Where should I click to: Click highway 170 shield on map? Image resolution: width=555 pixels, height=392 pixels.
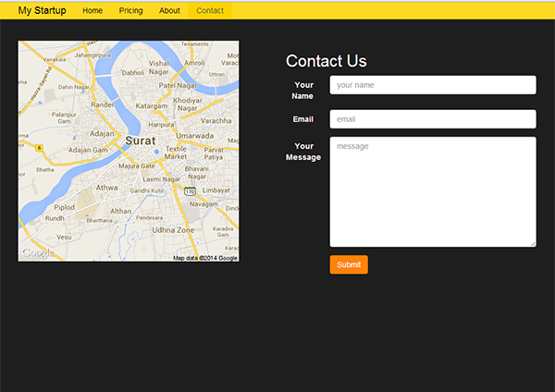190,191
